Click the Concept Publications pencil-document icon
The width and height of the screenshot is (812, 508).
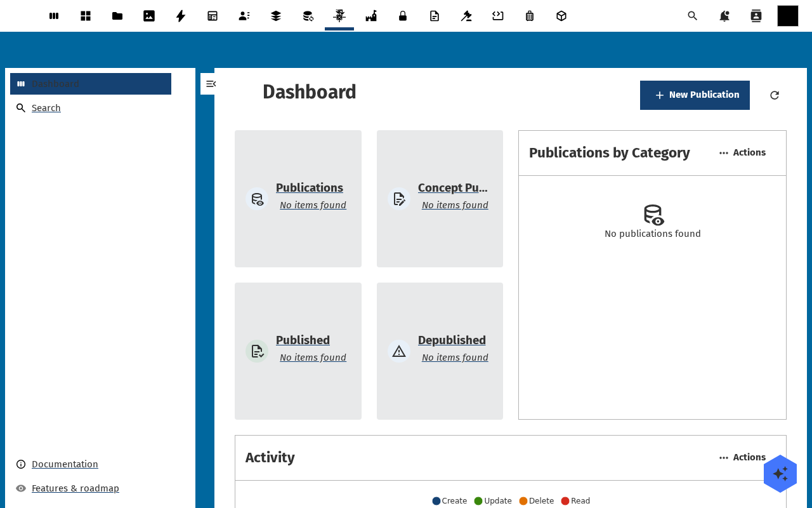click(x=399, y=199)
